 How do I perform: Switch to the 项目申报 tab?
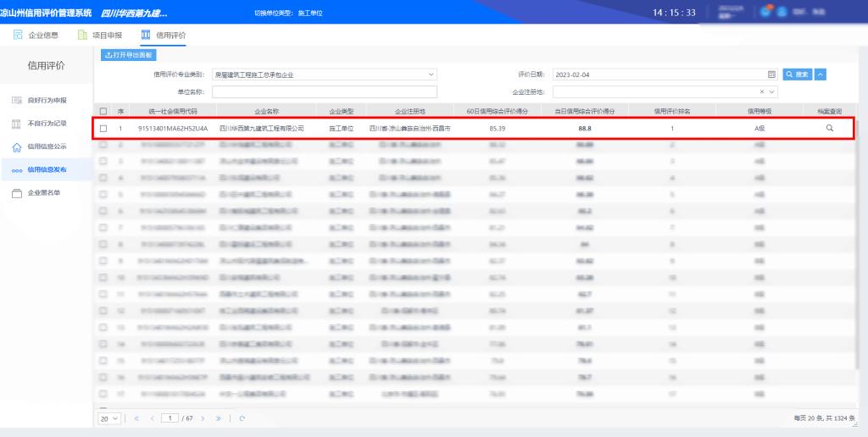click(x=100, y=35)
